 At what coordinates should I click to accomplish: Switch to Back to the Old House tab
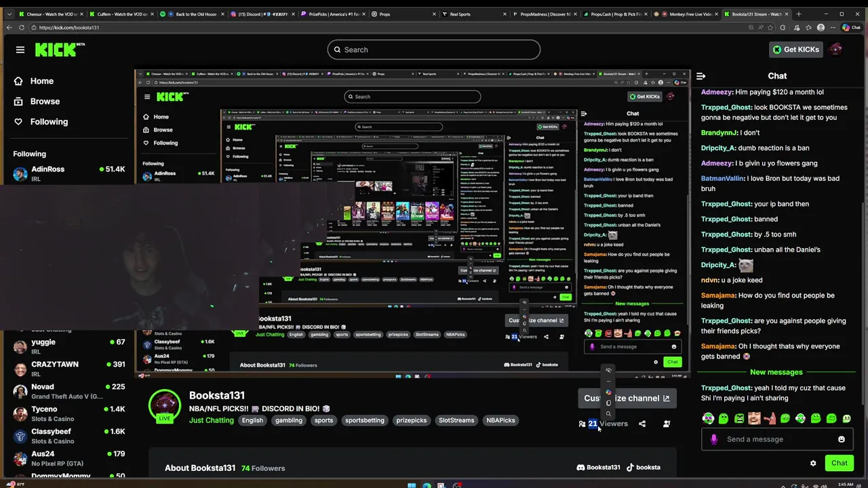pos(192,14)
